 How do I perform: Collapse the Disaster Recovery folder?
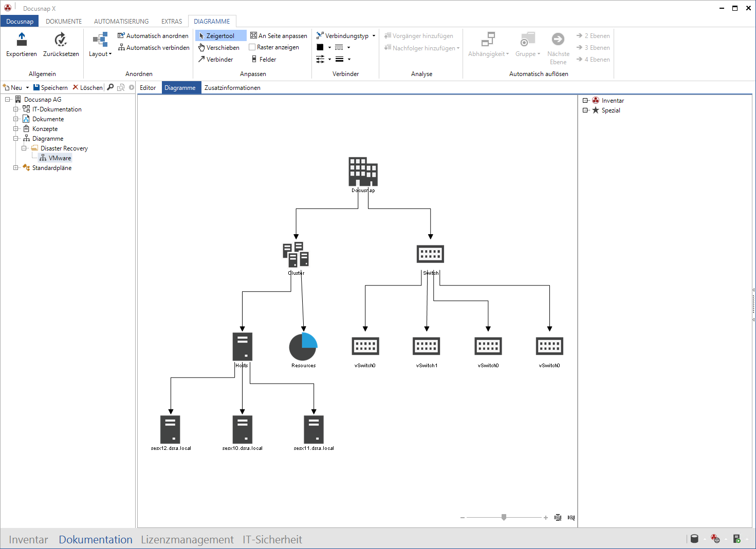(x=24, y=148)
